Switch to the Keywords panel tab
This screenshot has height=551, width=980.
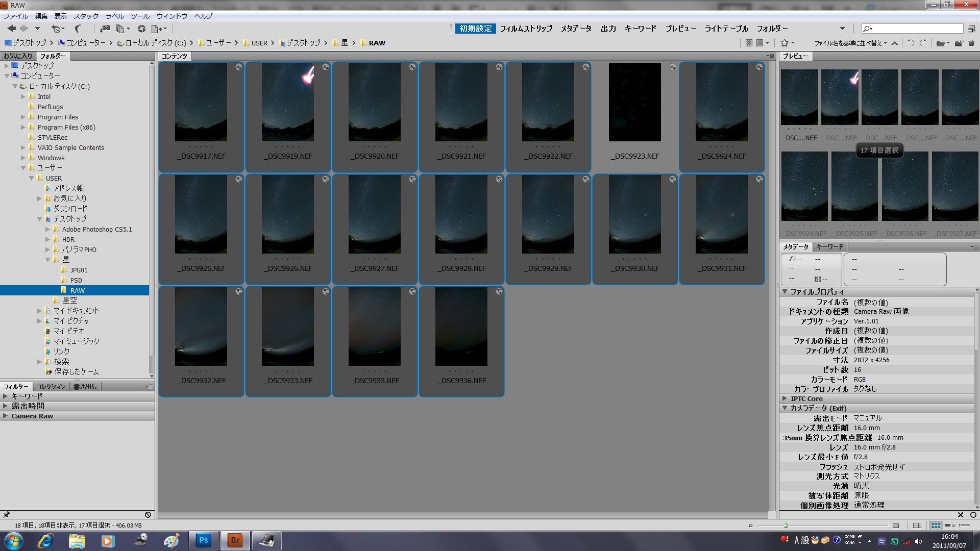click(829, 247)
